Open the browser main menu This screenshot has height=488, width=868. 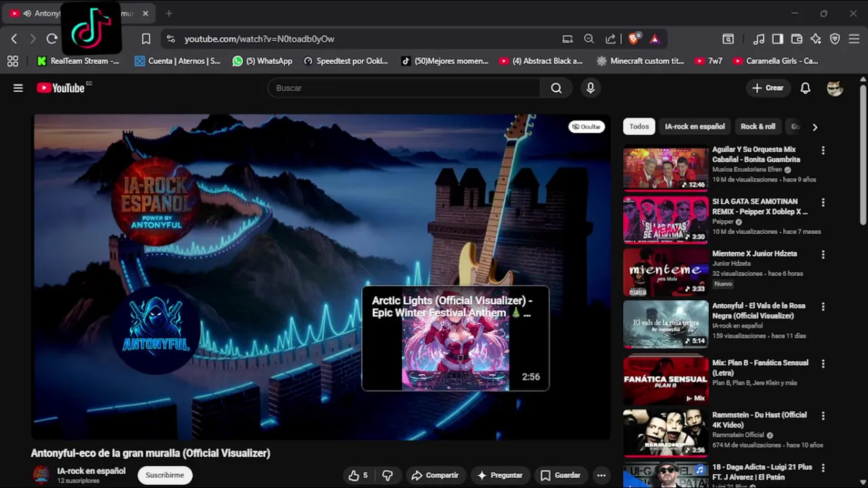(854, 39)
